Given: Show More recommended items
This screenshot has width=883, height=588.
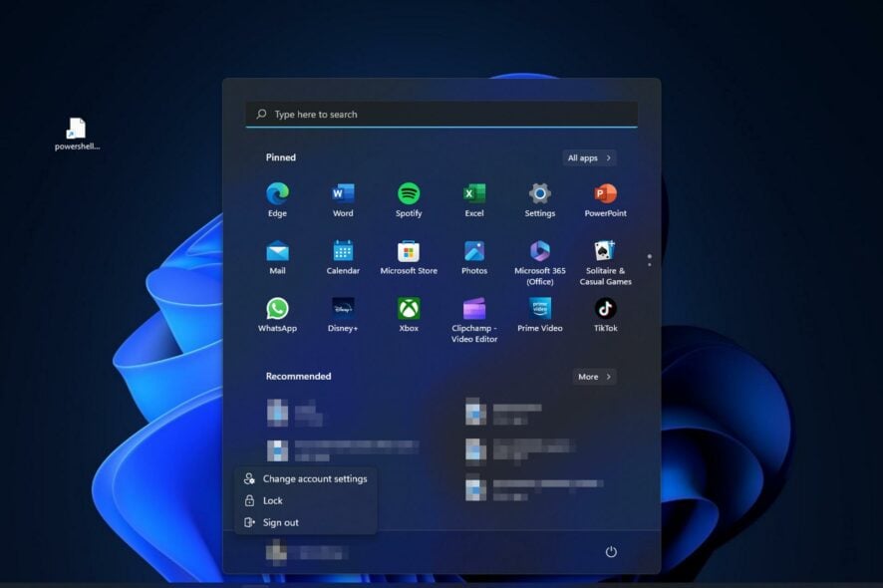Looking at the screenshot, I should (594, 377).
